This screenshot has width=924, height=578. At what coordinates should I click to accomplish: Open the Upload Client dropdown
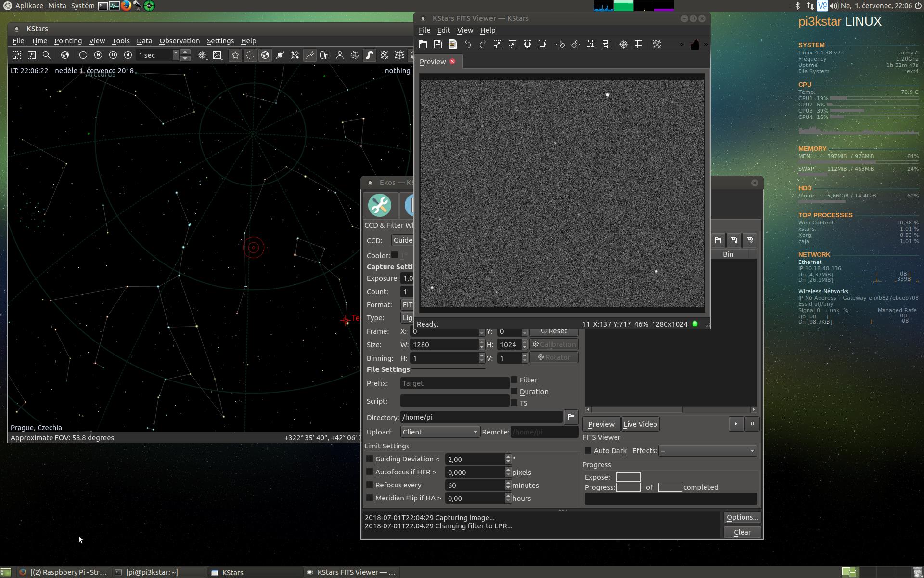[x=440, y=432]
